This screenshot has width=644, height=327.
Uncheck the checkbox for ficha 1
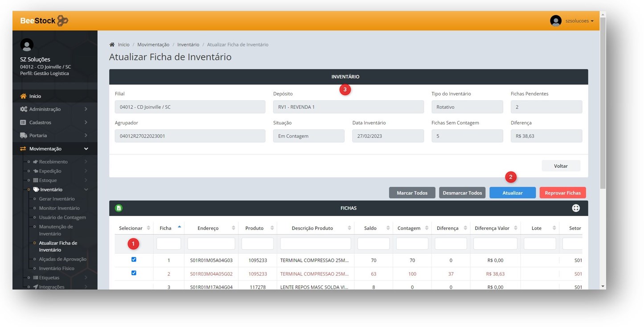pyautogui.click(x=134, y=260)
